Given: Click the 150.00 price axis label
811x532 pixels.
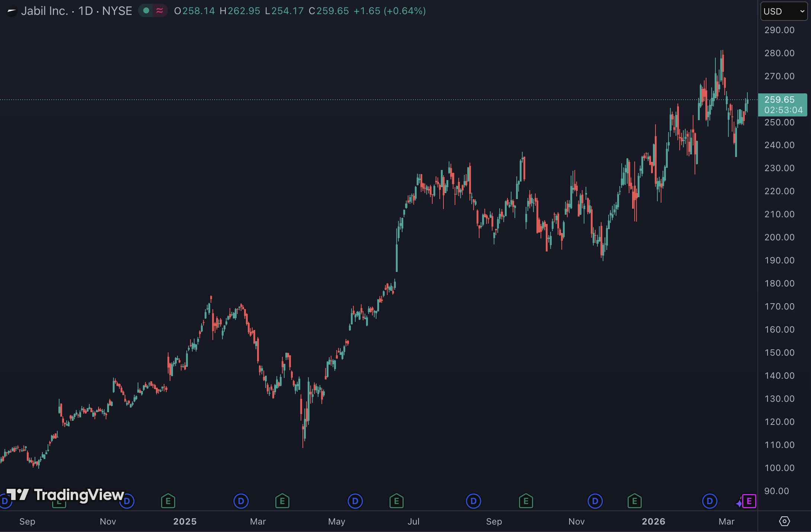Looking at the screenshot, I should click(779, 353).
